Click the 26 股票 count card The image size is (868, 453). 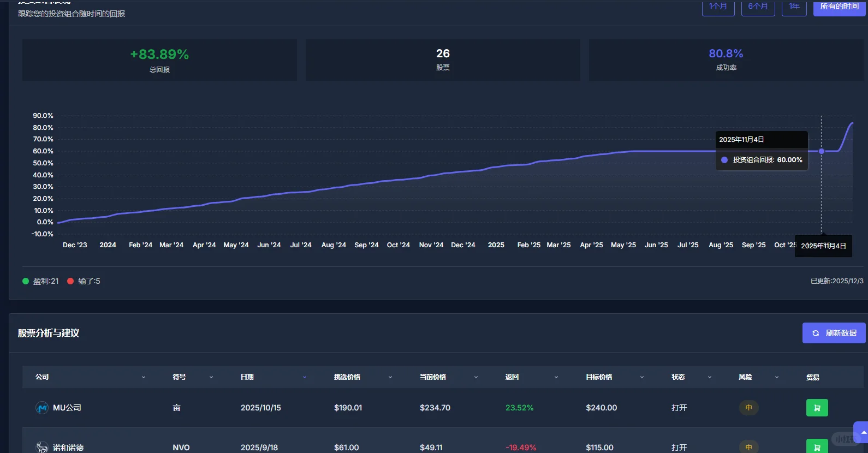443,60
